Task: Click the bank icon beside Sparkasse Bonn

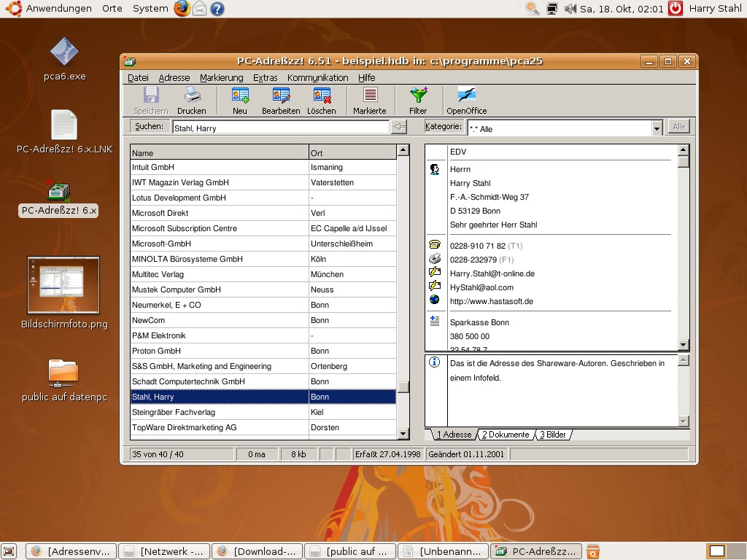Action: (435, 321)
